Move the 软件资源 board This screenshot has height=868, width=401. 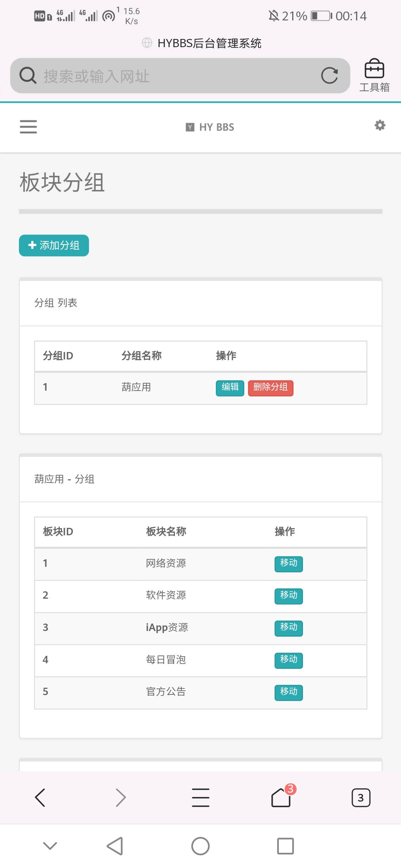tap(288, 596)
